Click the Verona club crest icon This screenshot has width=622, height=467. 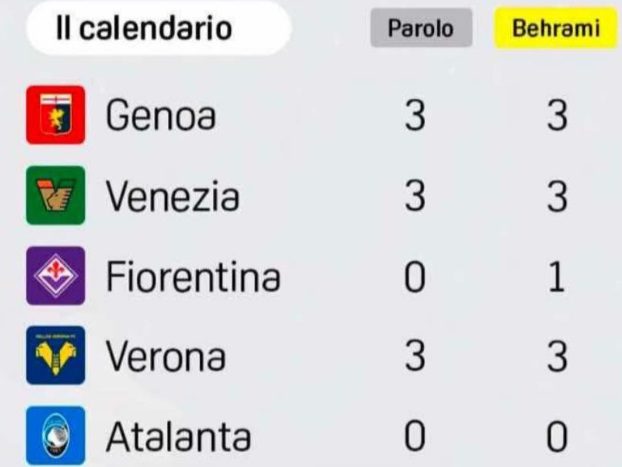pos(53,357)
